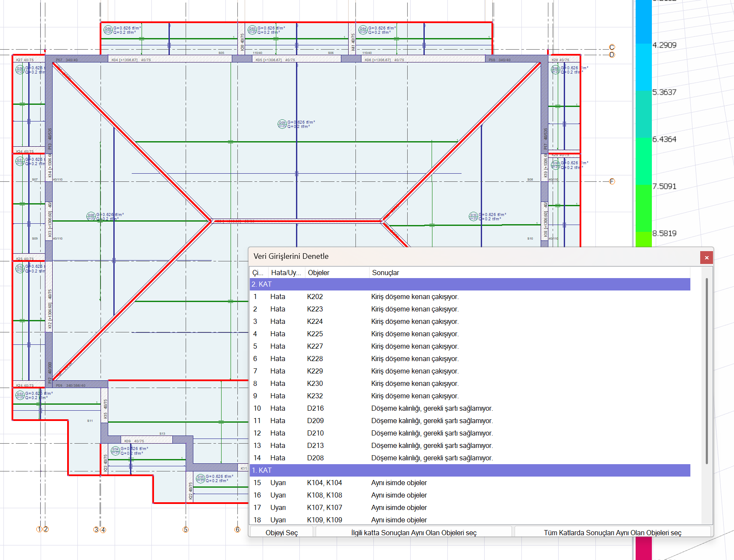Screen dimensions: 734x560
Task: Click the green 7.5091 legend color band
Action: click(643, 208)
